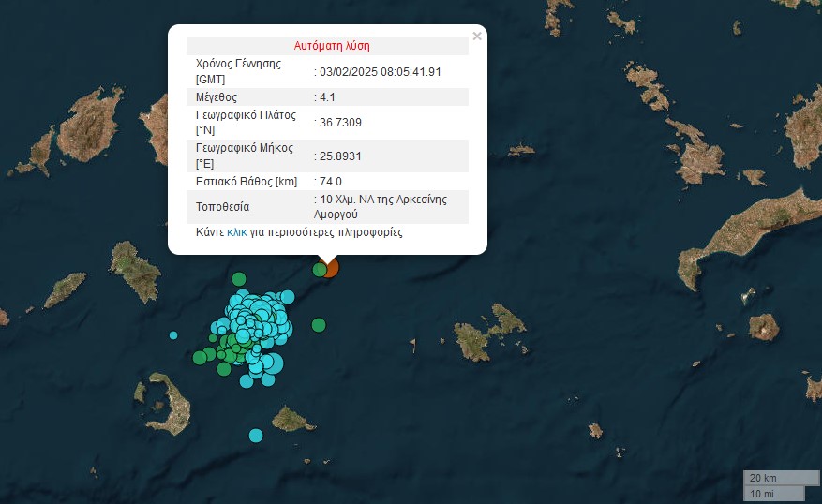The height and width of the screenshot is (504, 822).
Task: Click the 10 mi scale bar
Action: click(773, 494)
